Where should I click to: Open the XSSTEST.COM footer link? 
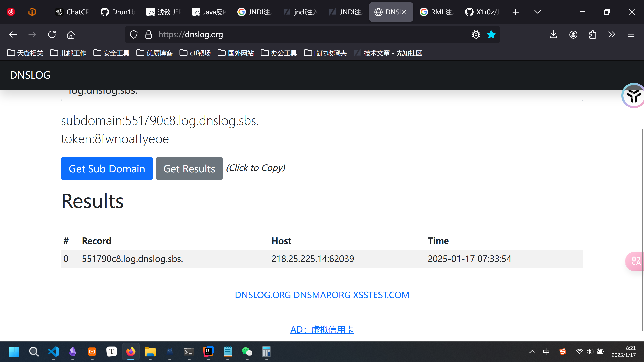tap(381, 295)
